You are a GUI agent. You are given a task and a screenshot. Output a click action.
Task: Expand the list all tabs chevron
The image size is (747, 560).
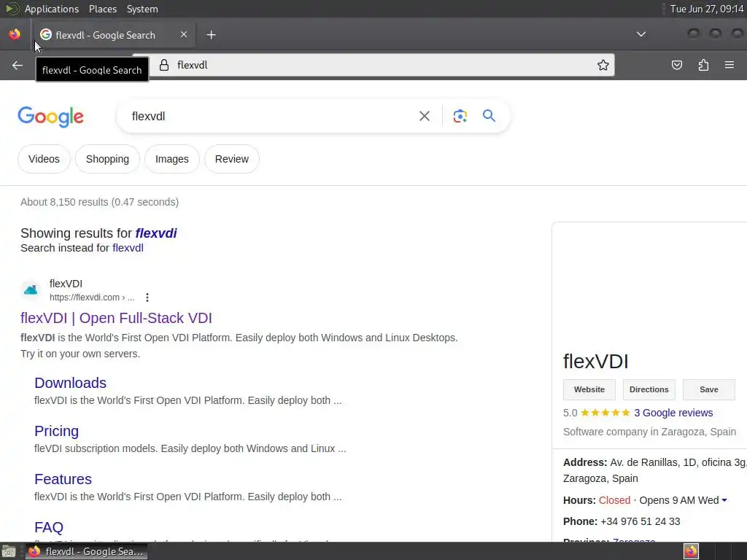(x=641, y=34)
